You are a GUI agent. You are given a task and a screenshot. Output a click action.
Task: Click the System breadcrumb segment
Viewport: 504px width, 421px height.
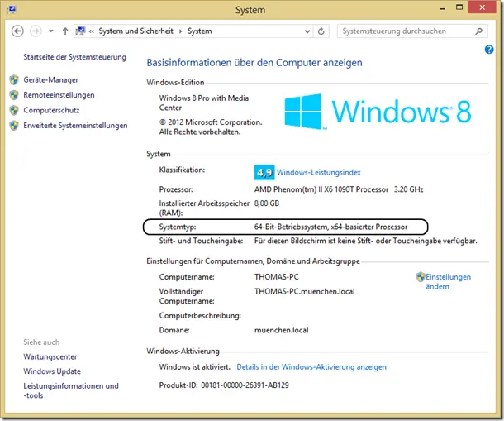[x=200, y=31]
